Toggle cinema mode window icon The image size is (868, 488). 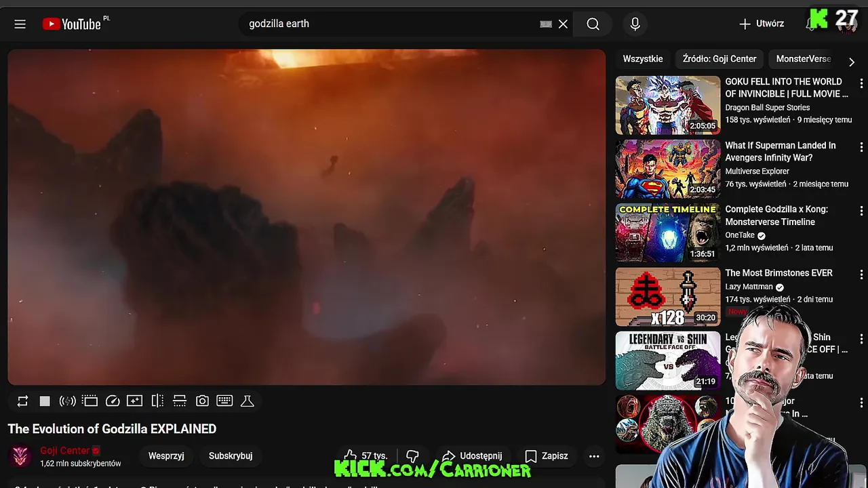90,401
